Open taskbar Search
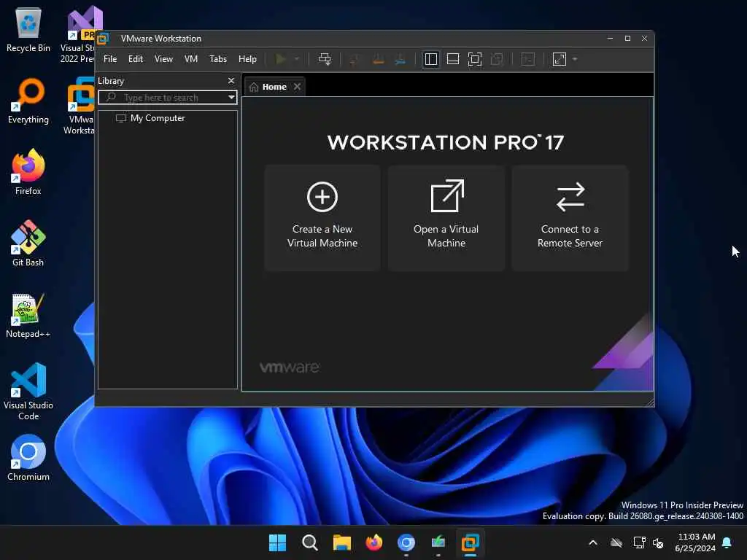 (309, 542)
